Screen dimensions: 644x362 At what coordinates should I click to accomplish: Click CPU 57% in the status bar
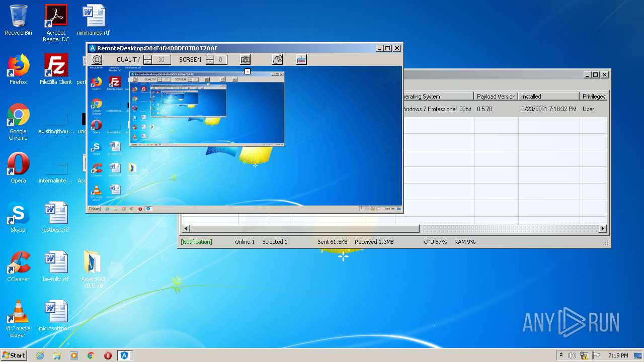point(435,242)
